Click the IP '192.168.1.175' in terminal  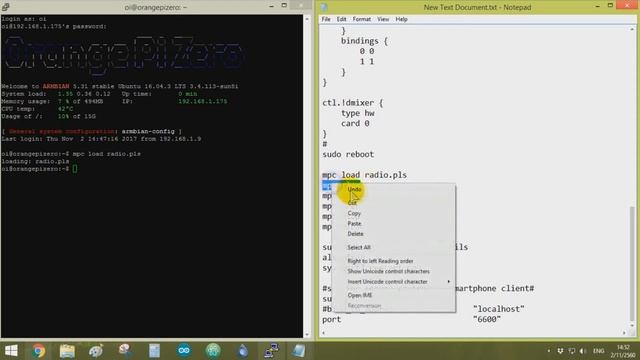point(202,101)
